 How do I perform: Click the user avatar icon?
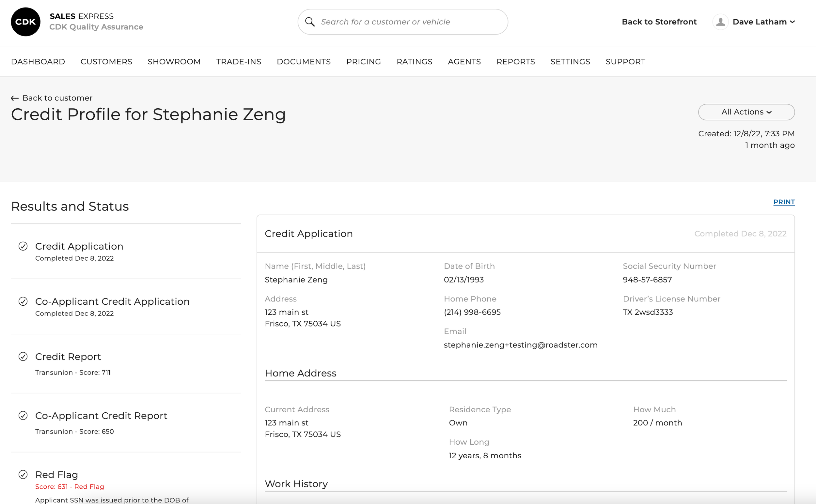pyautogui.click(x=720, y=22)
